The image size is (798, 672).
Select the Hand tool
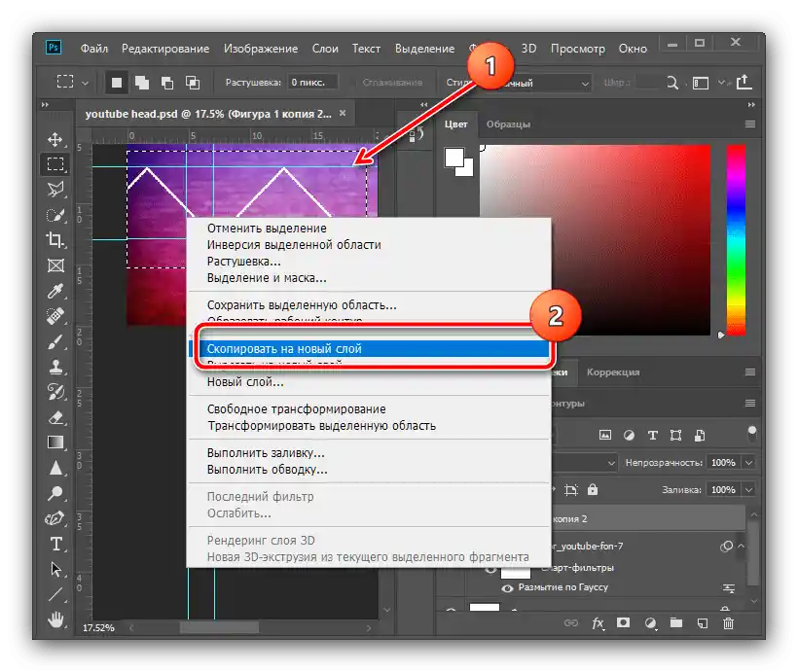(x=55, y=619)
